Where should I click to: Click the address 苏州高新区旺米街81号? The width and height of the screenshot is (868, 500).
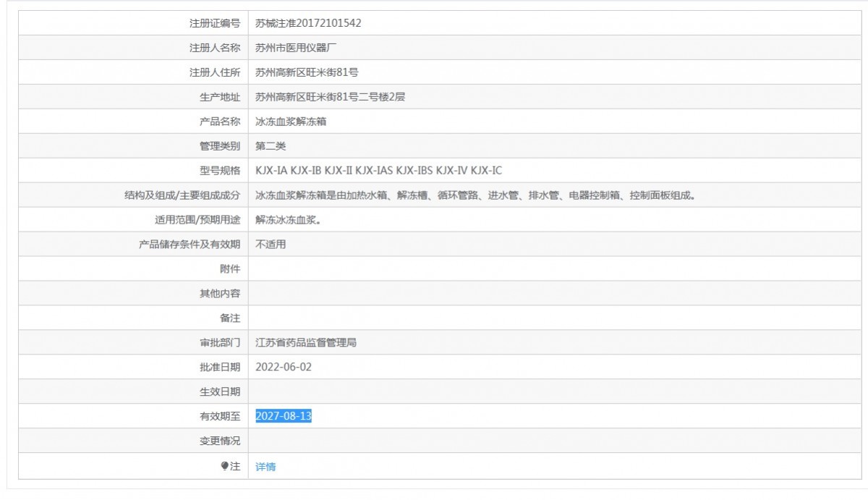[307, 72]
